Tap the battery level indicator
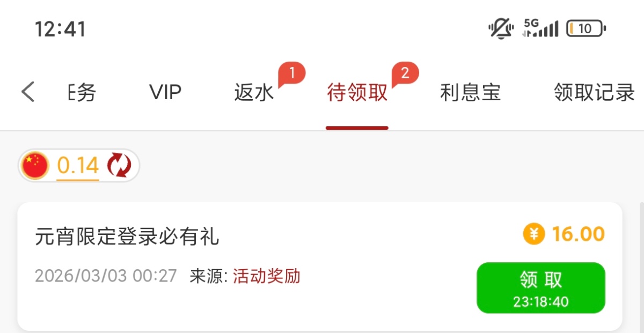The height and width of the screenshot is (333, 644). coord(586,28)
